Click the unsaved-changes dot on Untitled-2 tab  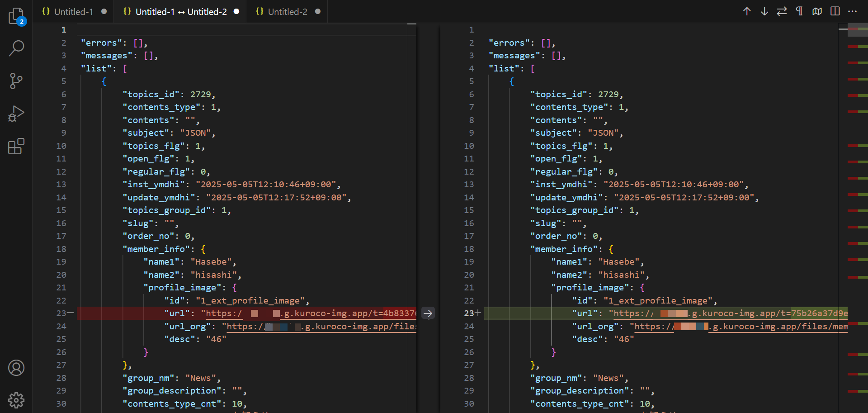point(318,12)
